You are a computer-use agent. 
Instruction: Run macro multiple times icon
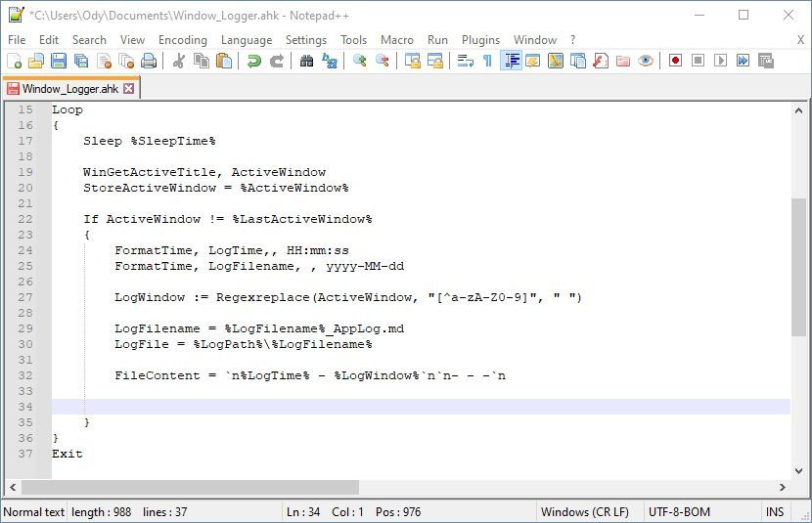click(x=744, y=61)
